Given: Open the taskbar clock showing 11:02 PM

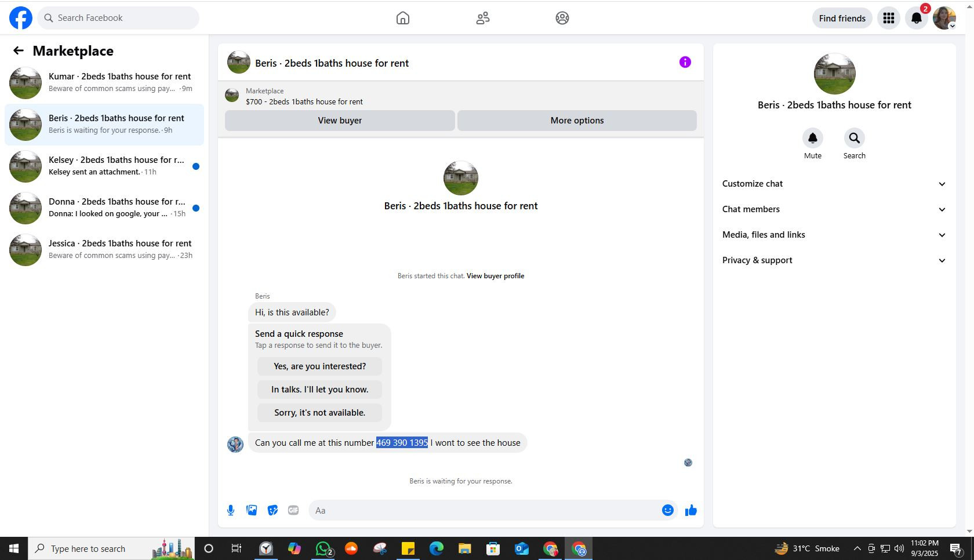Looking at the screenshot, I should click(x=924, y=548).
